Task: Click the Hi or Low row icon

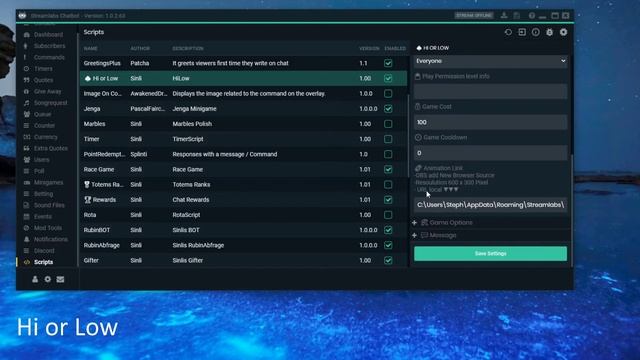Action: click(x=87, y=78)
